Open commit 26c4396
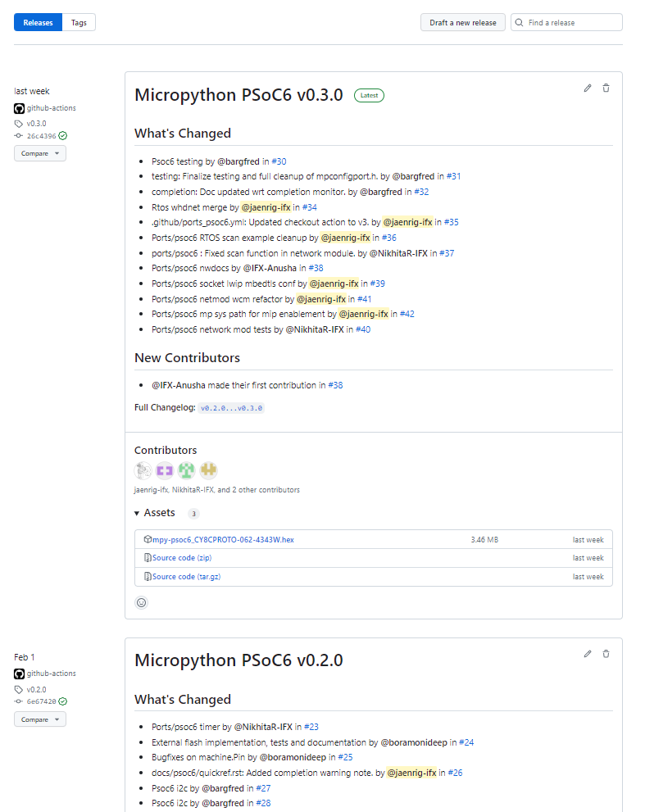 point(42,136)
